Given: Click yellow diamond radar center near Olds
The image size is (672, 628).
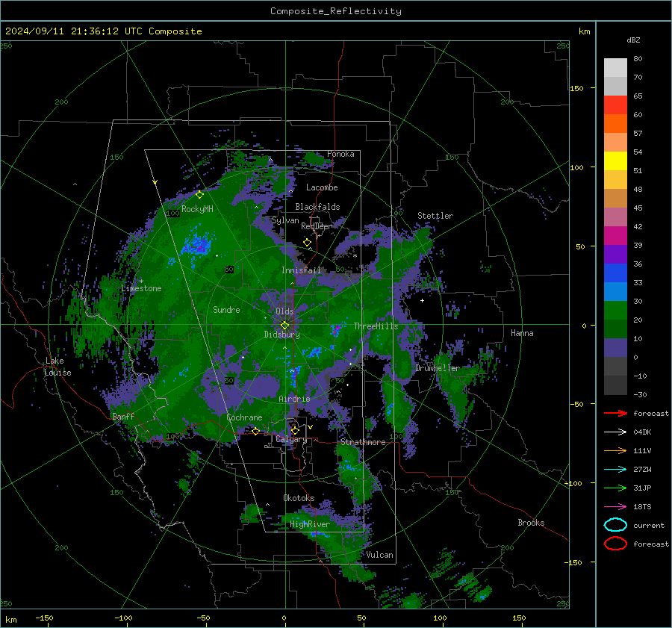Looking at the screenshot, I should [x=284, y=326].
